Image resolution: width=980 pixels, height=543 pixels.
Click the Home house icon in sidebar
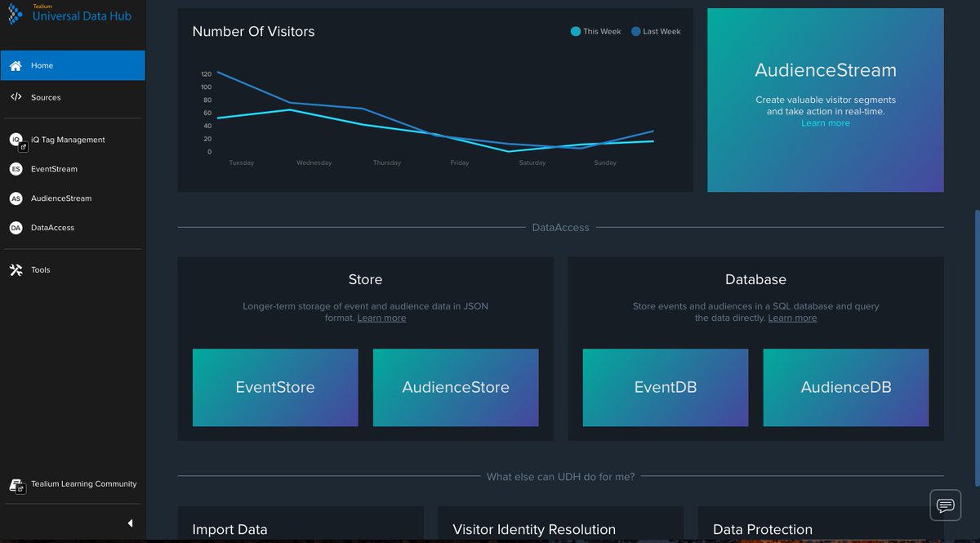click(16, 65)
